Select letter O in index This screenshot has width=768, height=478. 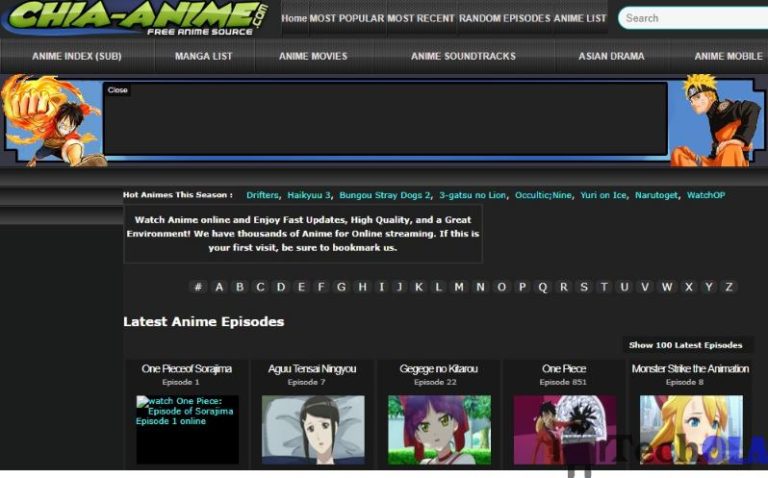point(502,287)
